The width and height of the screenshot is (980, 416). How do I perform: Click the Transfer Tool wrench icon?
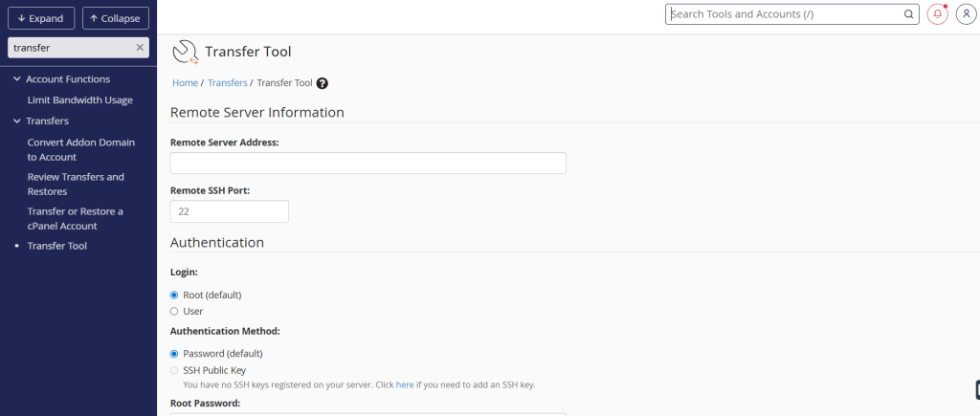point(185,52)
